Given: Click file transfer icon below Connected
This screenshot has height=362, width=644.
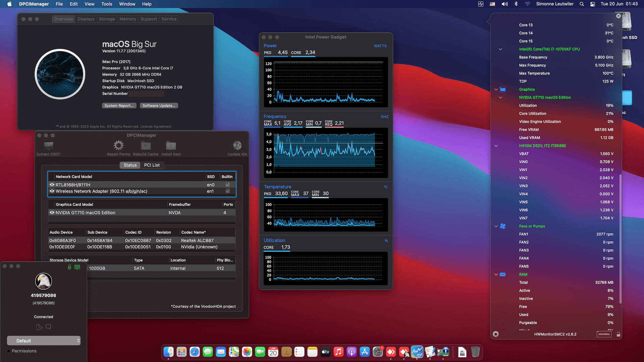Looking at the screenshot, I should tap(39, 327).
